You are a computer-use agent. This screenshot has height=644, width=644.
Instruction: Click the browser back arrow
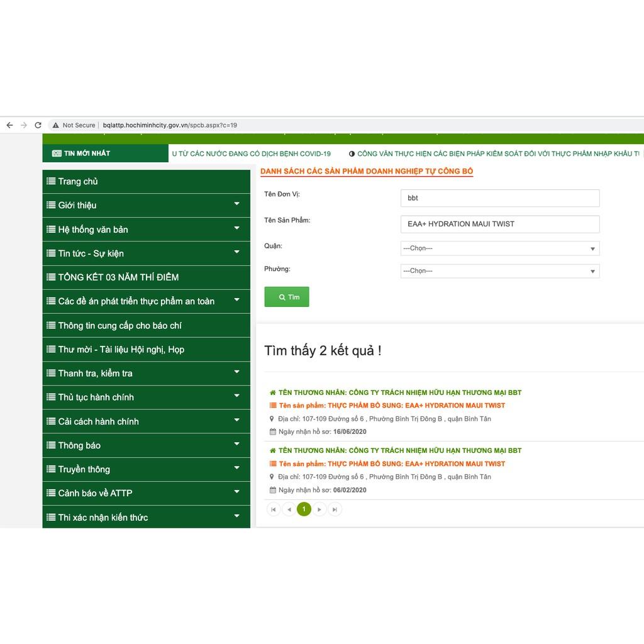click(10, 125)
